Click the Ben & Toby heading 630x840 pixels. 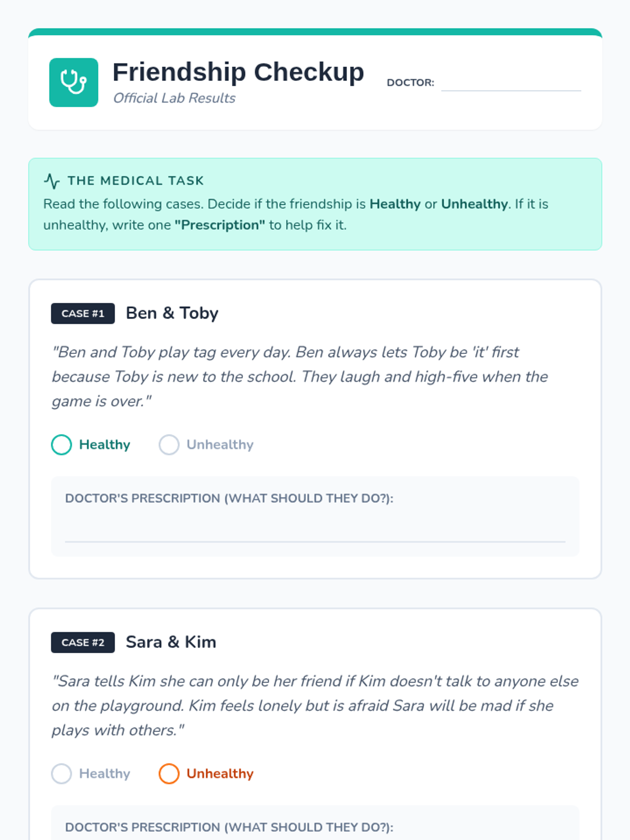pos(172,313)
